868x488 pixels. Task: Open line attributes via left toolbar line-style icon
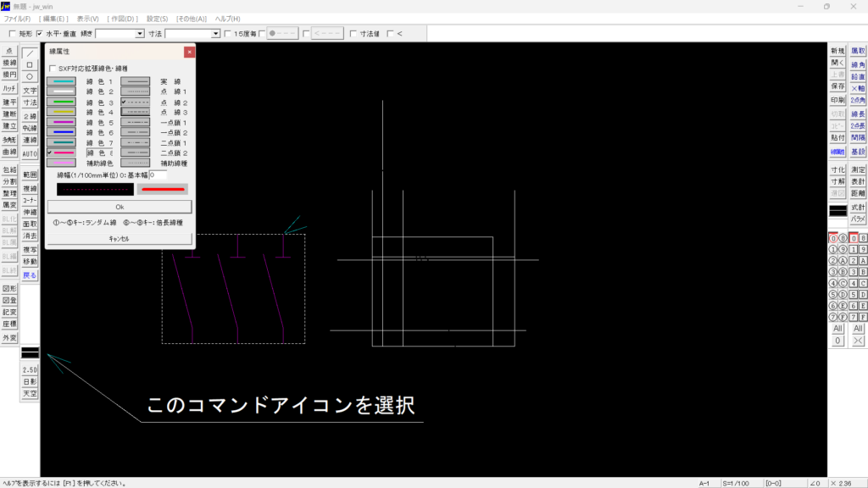coord(30,352)
